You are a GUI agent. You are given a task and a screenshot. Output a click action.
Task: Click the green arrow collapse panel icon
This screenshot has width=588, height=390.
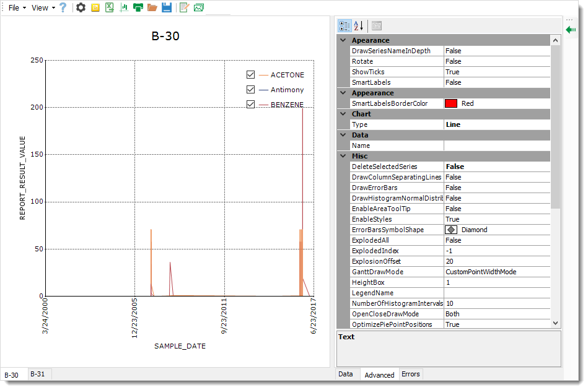pyautogui.click(x=571, y=30)
